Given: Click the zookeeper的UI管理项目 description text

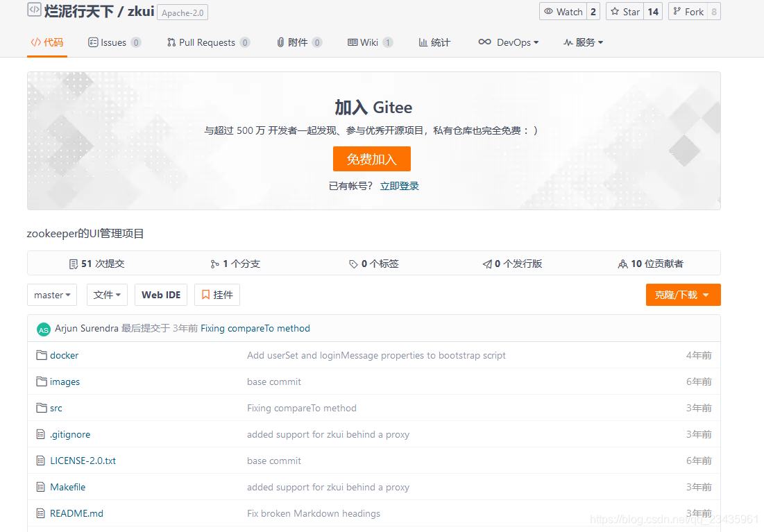Looking at the screenshot, I should 85,233.
